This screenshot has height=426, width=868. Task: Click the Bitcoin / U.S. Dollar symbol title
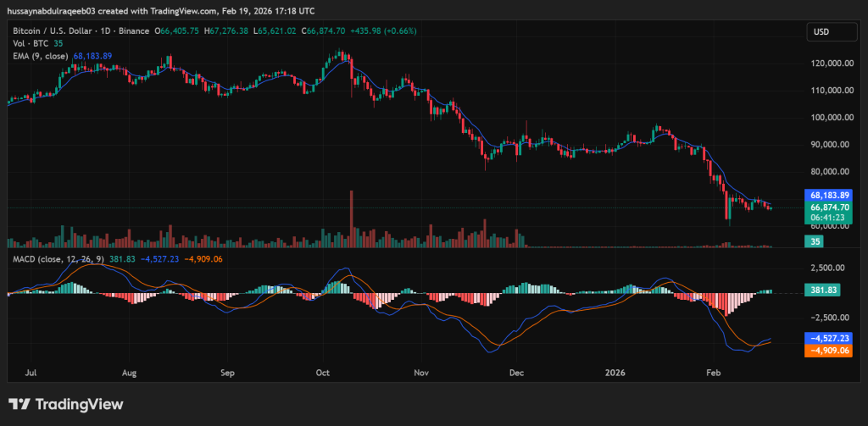tap(53, 30)
